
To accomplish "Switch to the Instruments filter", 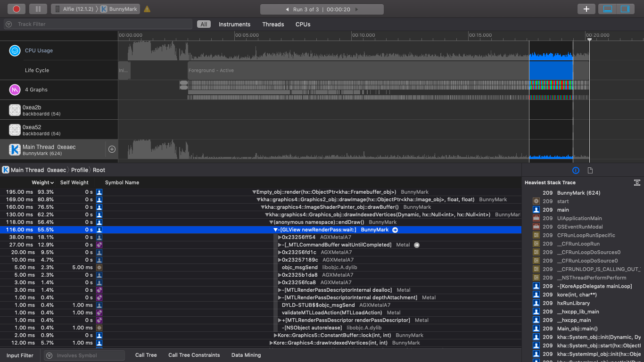I will (x=234, y=24).
